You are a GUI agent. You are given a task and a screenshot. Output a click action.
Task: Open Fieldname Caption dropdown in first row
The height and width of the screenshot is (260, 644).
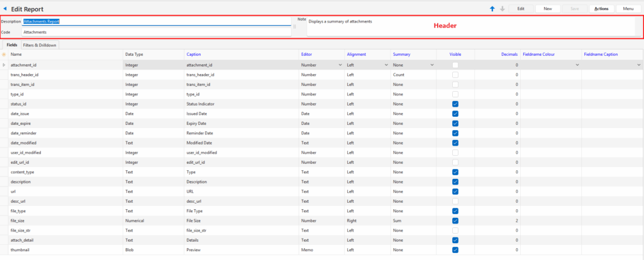pyautogui.click(x=639, y=65)
